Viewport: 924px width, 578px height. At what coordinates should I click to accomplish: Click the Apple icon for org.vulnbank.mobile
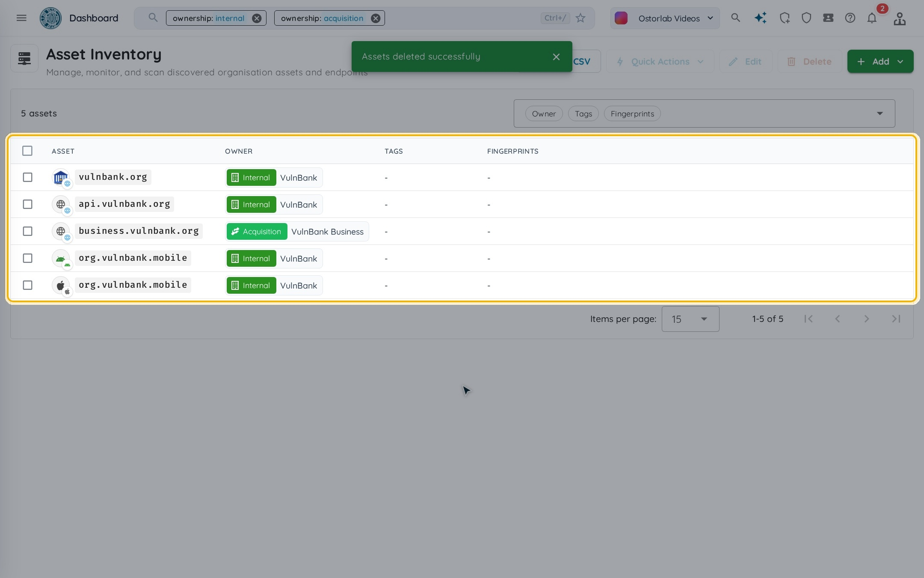(x=61, y=285)
